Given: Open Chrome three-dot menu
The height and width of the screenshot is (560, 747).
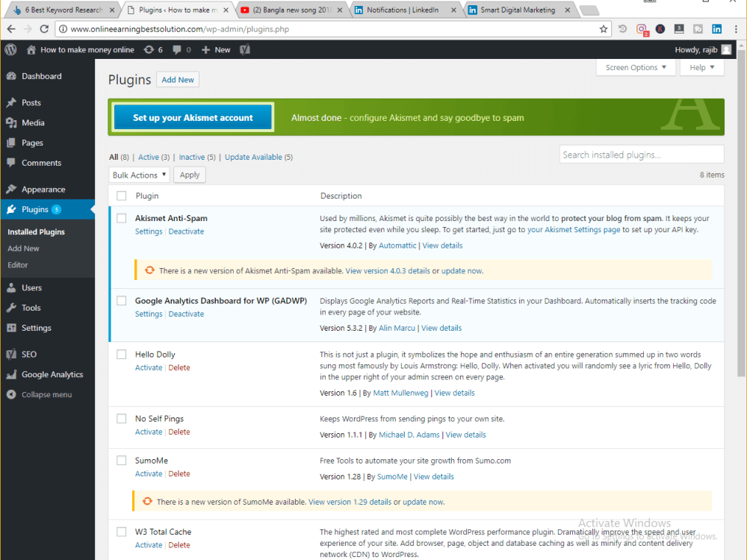Looking at the screenshot, I should 736,29.
